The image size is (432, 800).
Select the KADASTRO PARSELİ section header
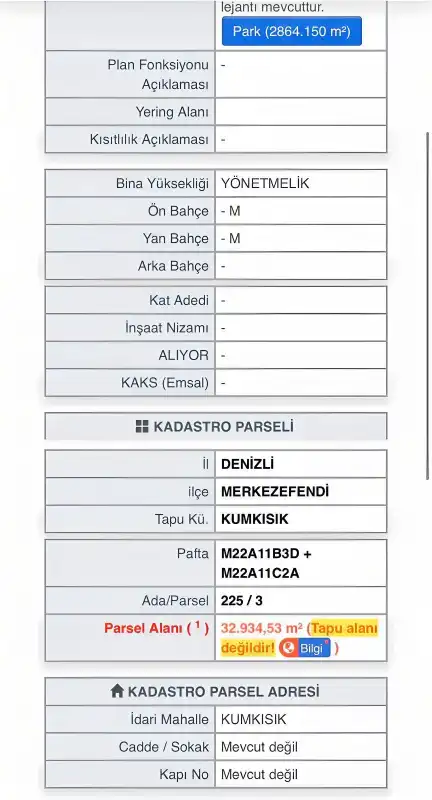tap(216, 427)
